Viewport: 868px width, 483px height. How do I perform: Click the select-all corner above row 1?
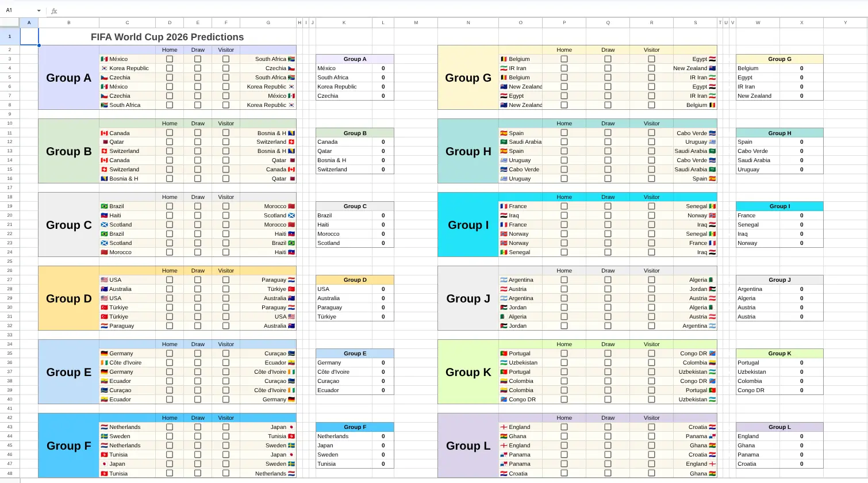(10, 22)
